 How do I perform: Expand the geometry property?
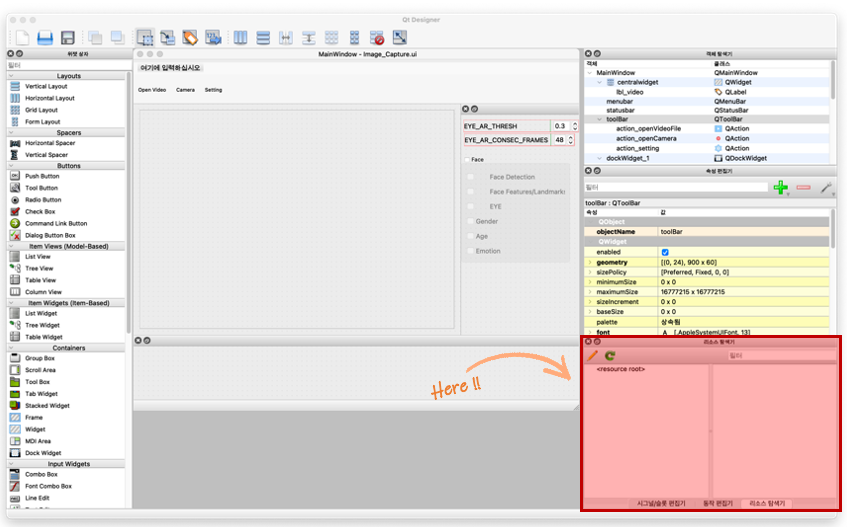[590, 262]
